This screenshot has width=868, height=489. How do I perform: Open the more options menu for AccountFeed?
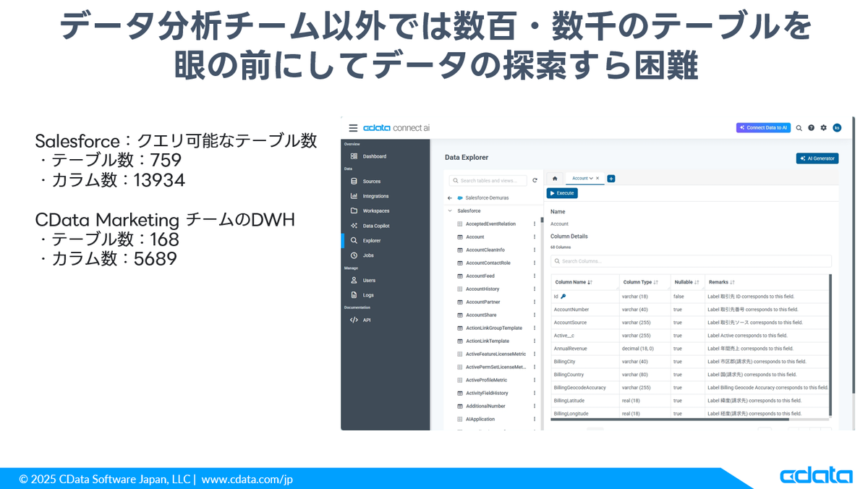(535, 276)
